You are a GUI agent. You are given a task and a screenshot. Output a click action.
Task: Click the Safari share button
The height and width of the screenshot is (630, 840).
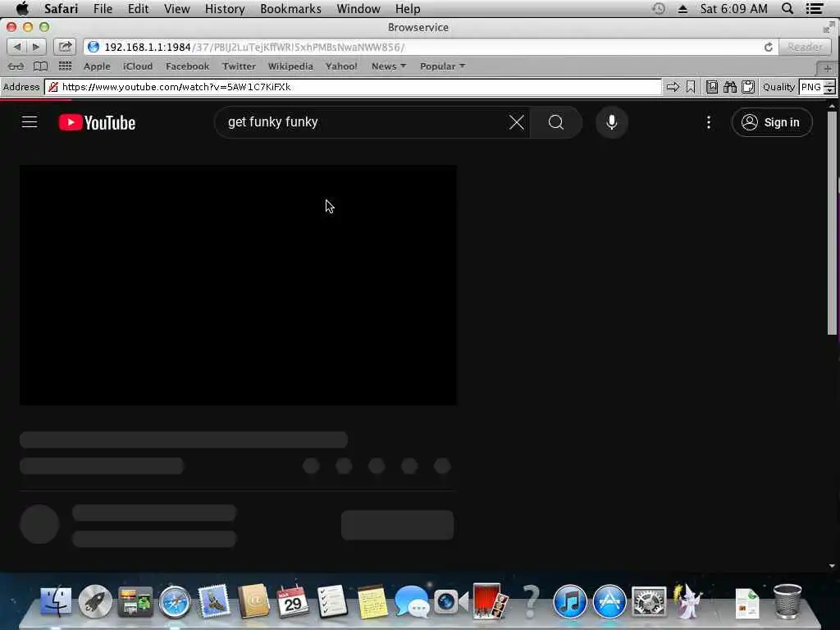[65, 47]
